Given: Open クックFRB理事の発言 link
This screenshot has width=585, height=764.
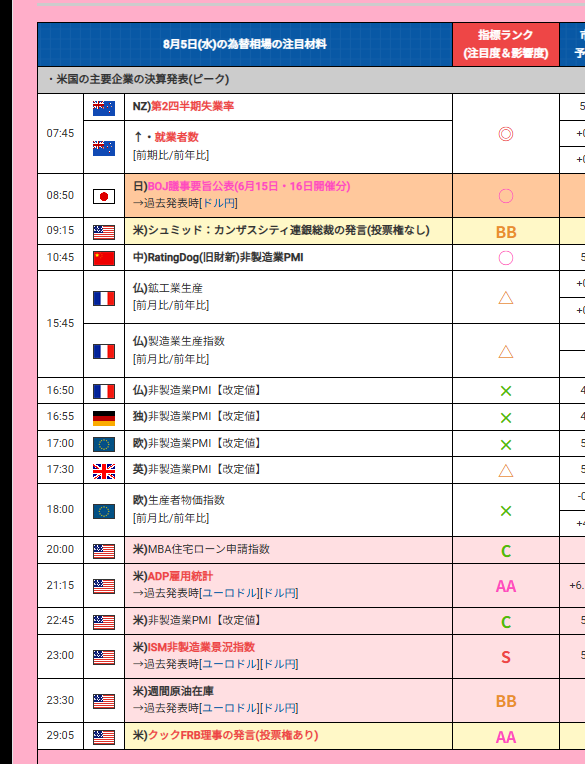Looking at the screenshot, I should 233,735.
